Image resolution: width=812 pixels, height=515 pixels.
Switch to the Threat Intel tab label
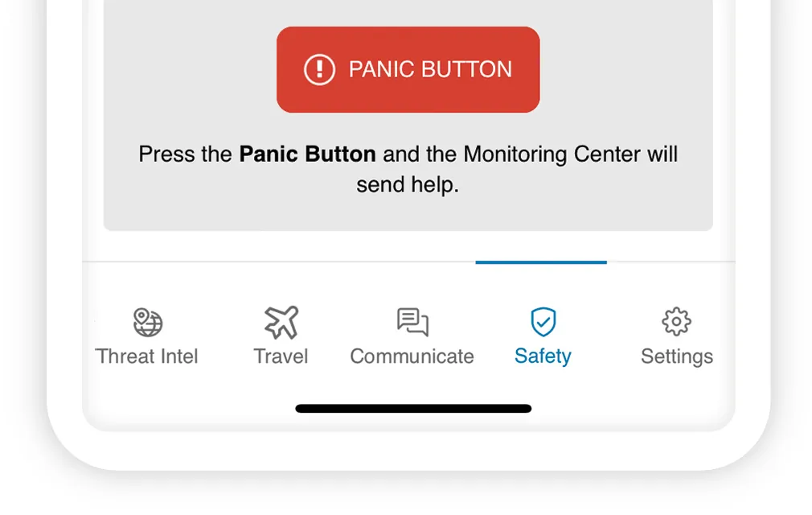pos(146,356)
